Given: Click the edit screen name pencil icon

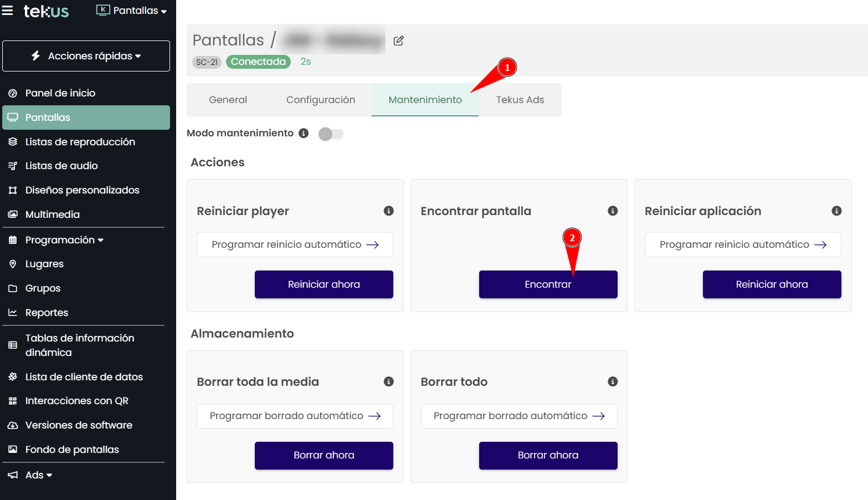Looking at the screenshot, I should click(x=398, y=40).
